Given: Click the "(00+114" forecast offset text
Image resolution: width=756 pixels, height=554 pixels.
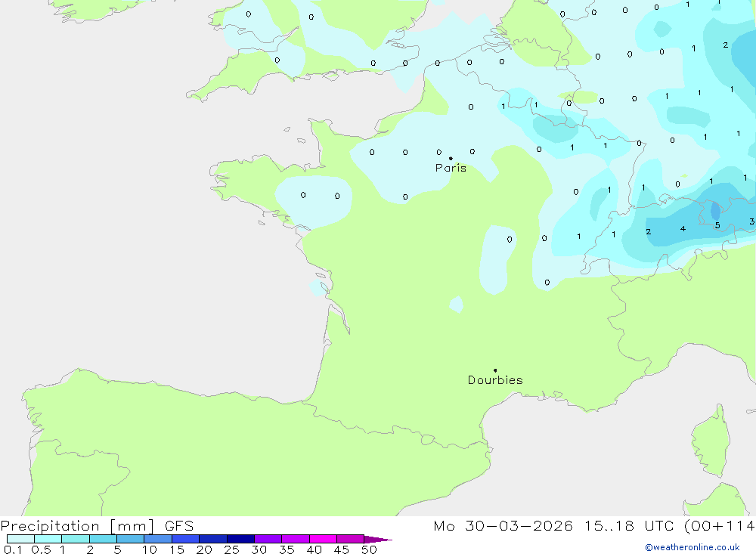Looking at the screenshot, I should pos(720,526).
